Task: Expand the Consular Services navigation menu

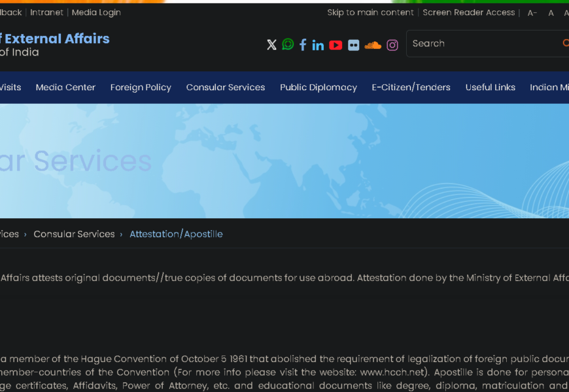Action: [x=226, y=88]
